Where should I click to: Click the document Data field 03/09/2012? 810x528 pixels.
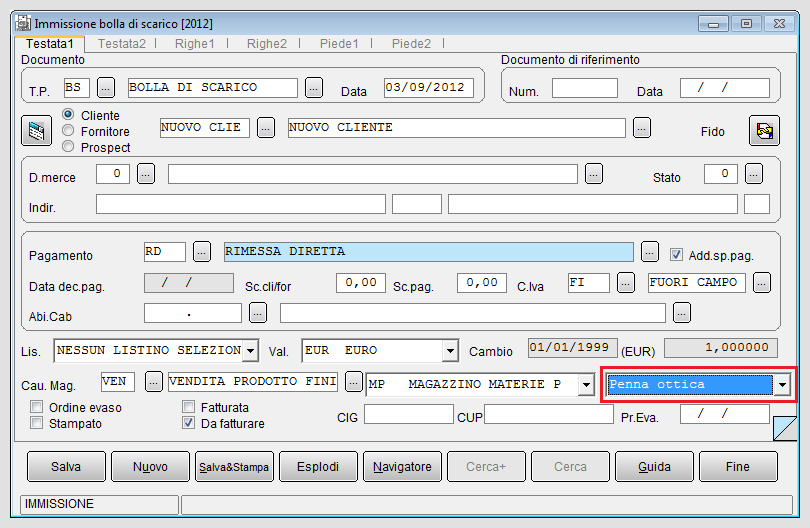coord(428,87)
